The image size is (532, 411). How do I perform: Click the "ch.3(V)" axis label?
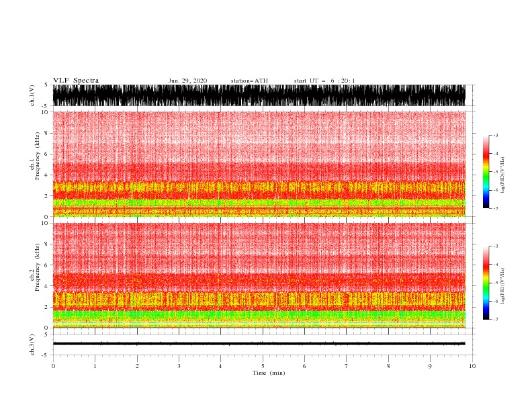[32, 345]
